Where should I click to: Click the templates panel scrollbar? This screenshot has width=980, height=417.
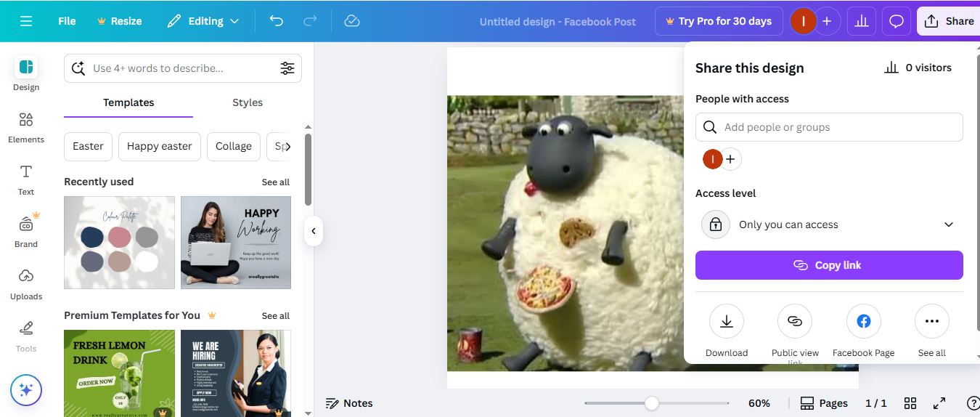[308, 169]
